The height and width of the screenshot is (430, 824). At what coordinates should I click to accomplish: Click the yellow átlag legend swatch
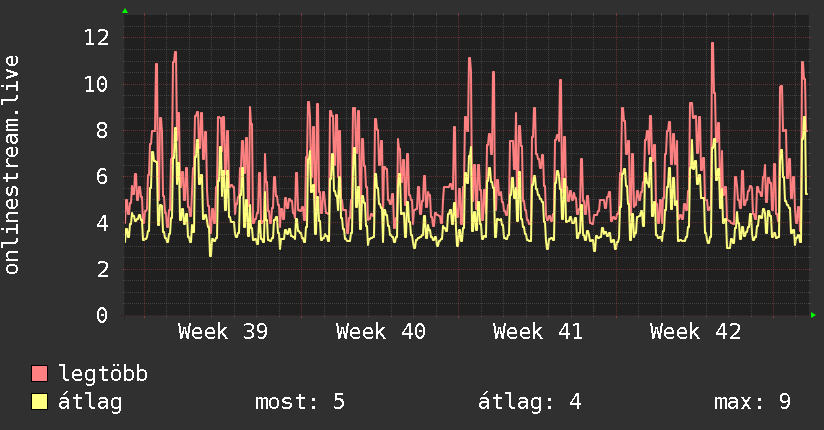39,401
